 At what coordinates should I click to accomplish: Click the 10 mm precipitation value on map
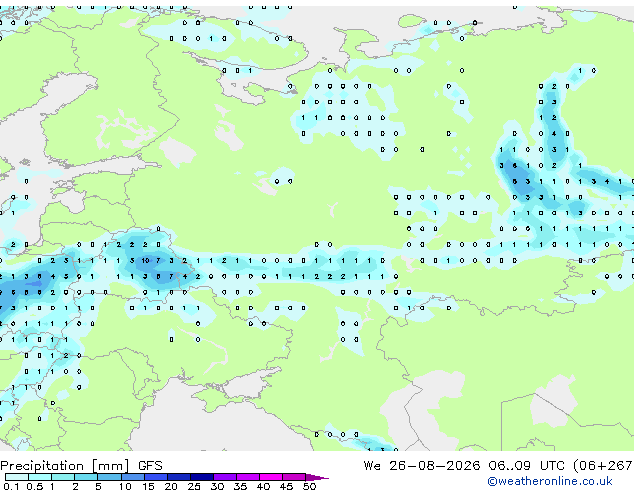(145, 261)
